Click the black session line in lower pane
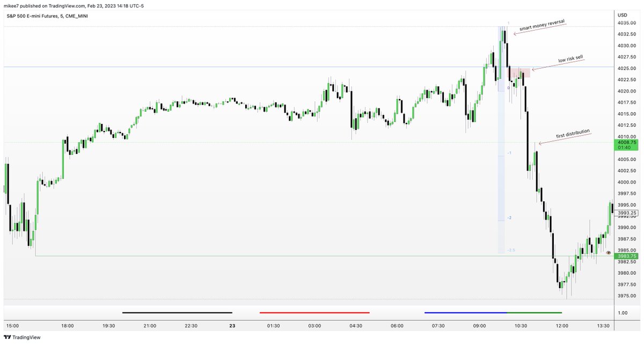644x344 pixels. [x=177, y=312]
